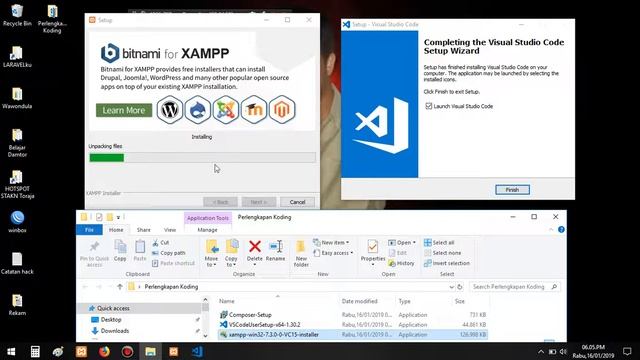Click Explorer Help question mark icon

561,229
